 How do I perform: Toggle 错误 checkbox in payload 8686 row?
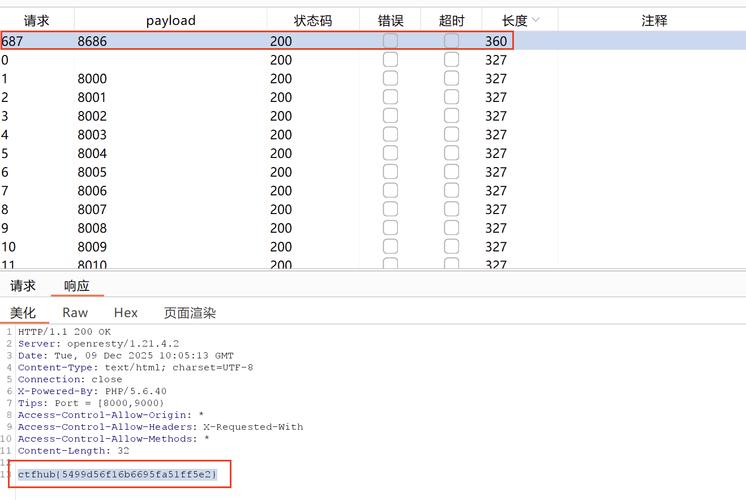(390, 41)
